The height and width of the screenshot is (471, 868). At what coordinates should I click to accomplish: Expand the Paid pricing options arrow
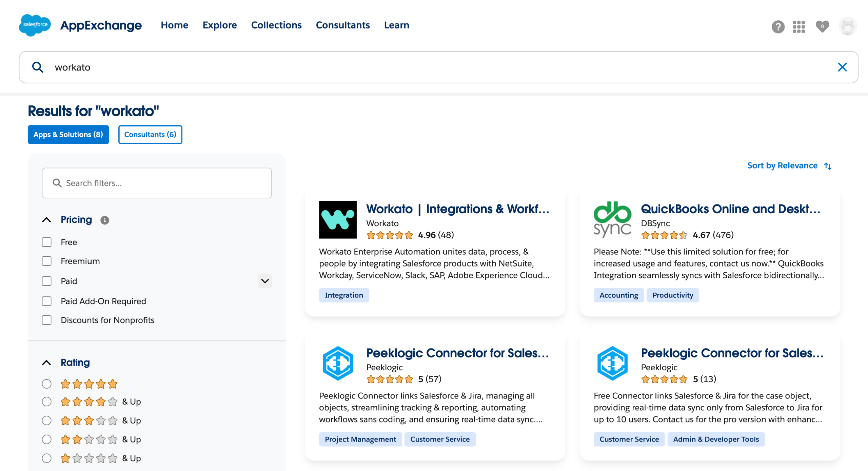(x=264, y=281)
